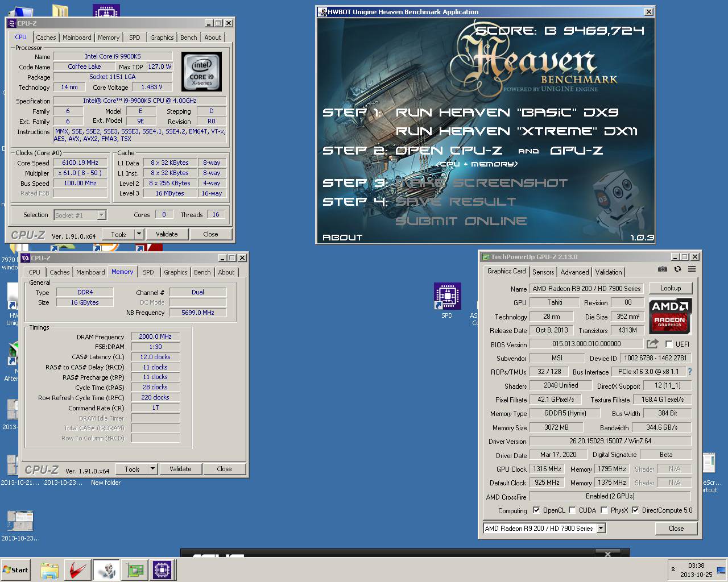The width and height of the screenshot is (728, 582).
Task: Click the Heaven Benchmark taskbar button
Action: tap(106, 570)
